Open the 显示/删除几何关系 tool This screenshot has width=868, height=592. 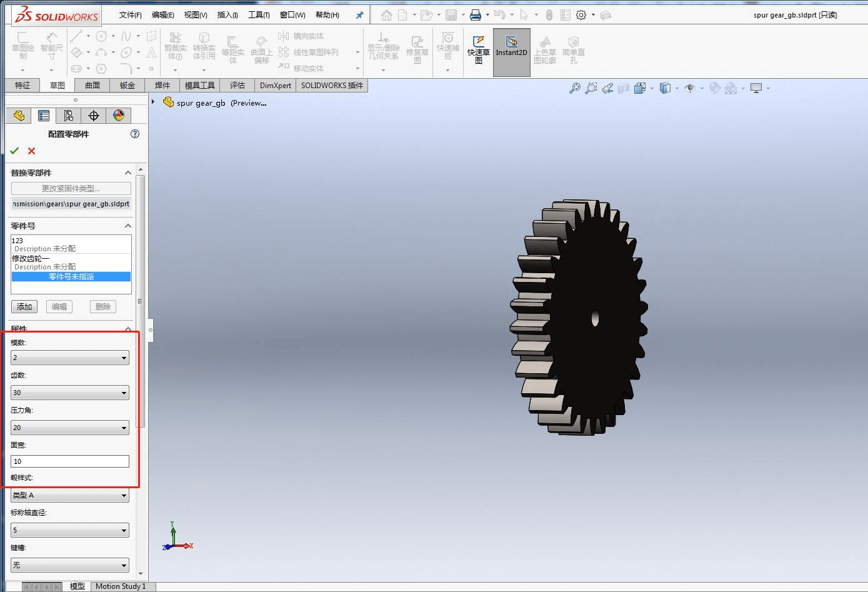pos(384,47)
